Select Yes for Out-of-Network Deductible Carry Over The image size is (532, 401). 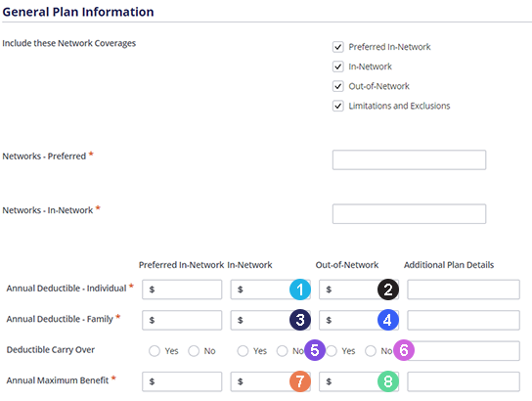(x=332, y=351)
